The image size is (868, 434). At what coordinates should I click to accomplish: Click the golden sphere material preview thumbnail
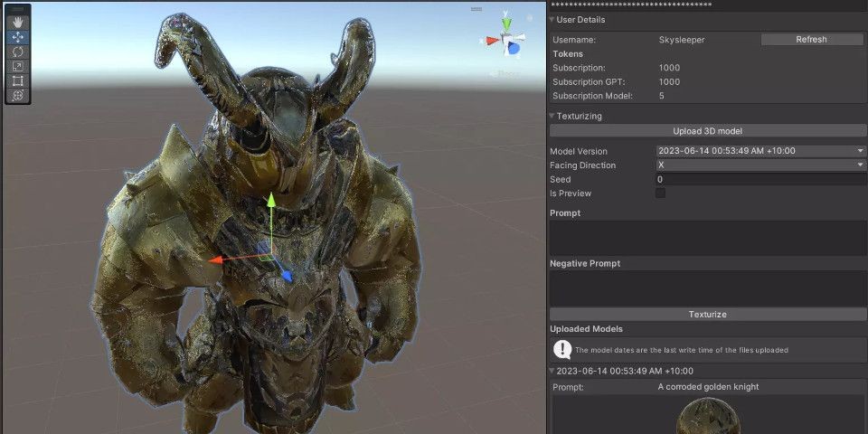click(709, 416)
